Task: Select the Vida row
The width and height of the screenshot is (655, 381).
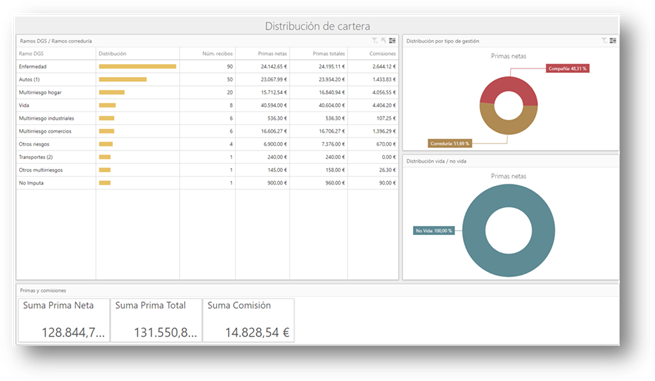Action: (x=207, y=105)
